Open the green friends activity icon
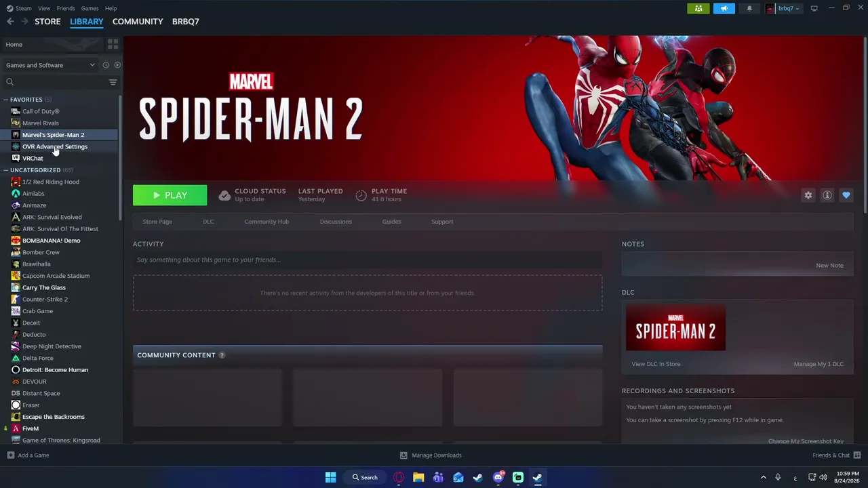This screenshot has width=868, height=488. pyautogui.click(x=698, y=8)
